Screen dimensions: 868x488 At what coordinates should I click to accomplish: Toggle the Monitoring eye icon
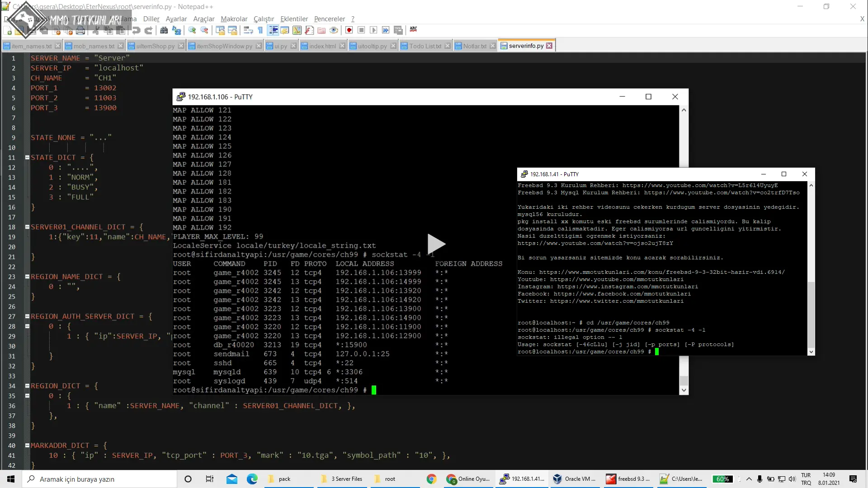pyautogui.click(x=334, y=30)
